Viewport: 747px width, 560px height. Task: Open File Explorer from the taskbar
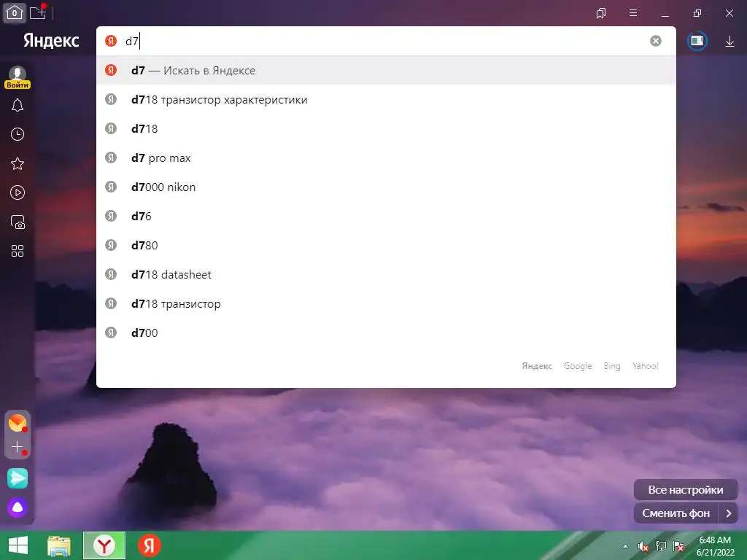coord(59,545)
